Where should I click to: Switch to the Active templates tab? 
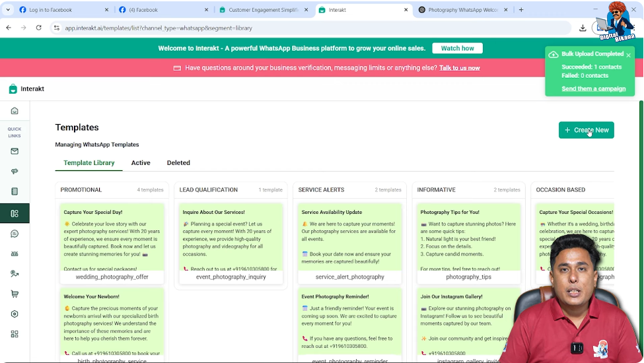click(141, 163)
